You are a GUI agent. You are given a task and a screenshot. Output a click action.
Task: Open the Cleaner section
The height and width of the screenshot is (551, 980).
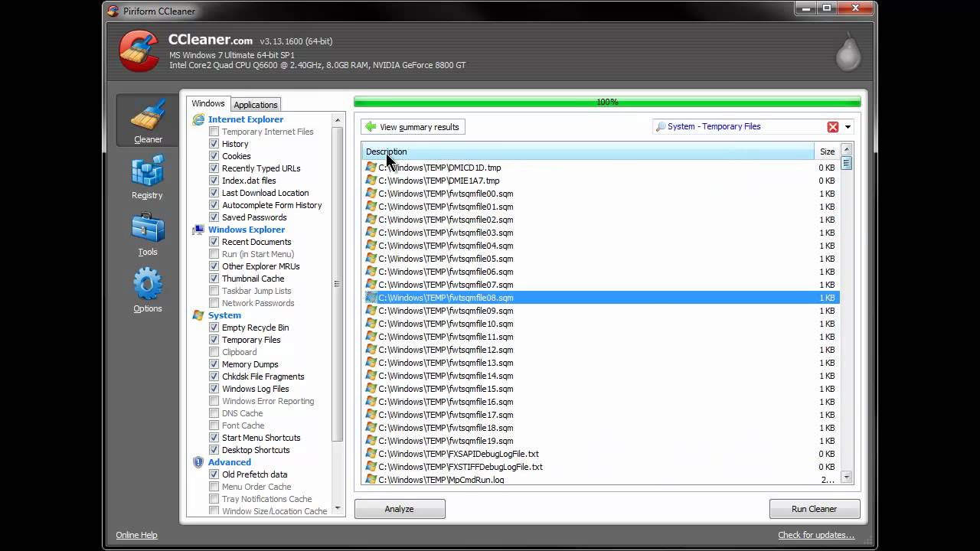(147, 119)
